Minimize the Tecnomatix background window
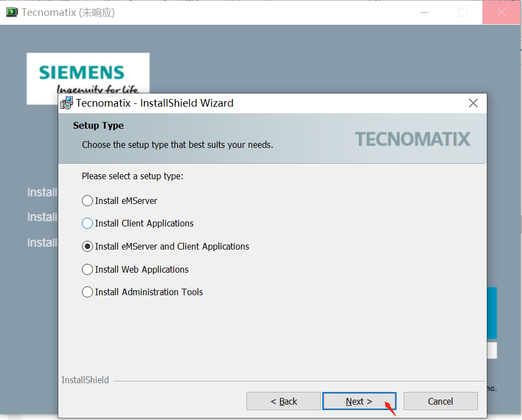522x420 pixels. (x=424, y=12)
